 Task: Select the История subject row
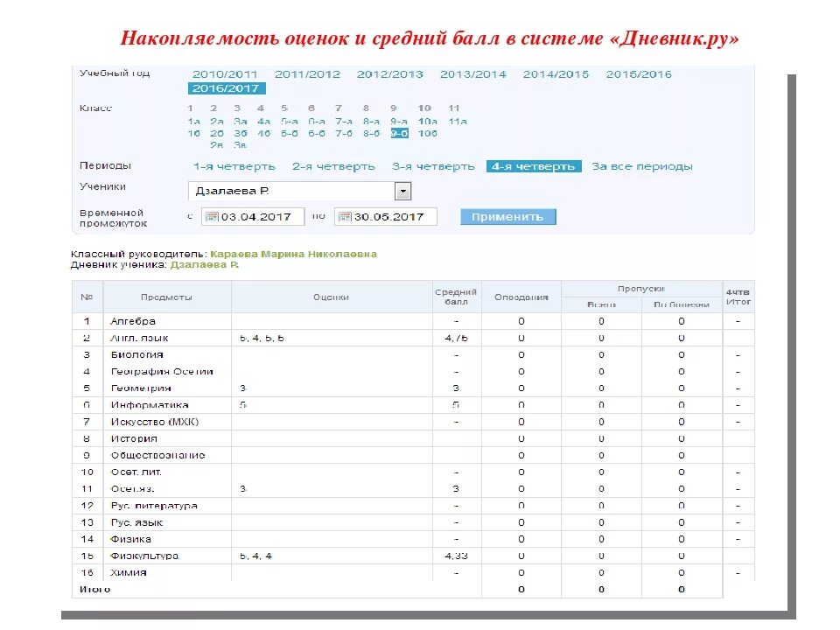(413, 438)
